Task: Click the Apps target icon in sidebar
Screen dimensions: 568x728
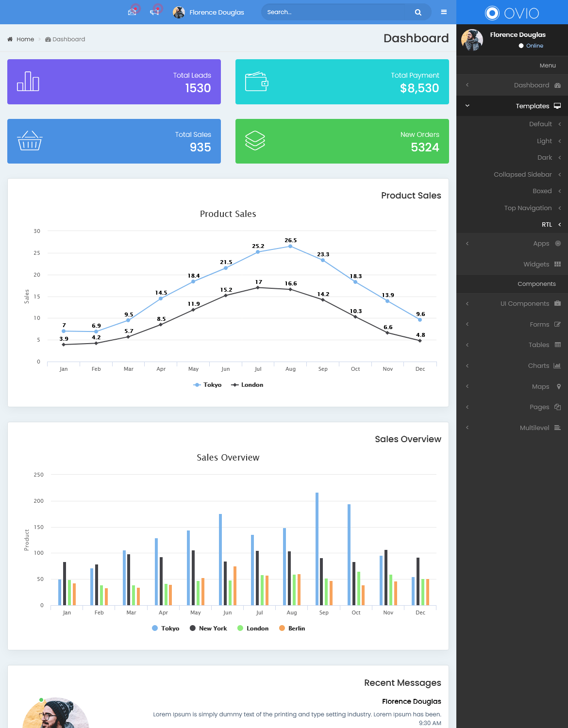Action: click(x=558, y=244)
